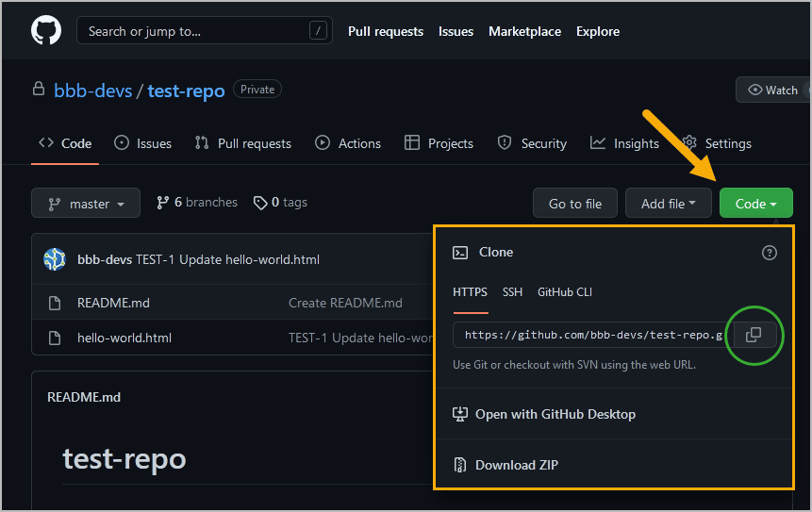Open the clone help question-mark icon
Viewport: 812px width, 512px height.
(769, 253)
